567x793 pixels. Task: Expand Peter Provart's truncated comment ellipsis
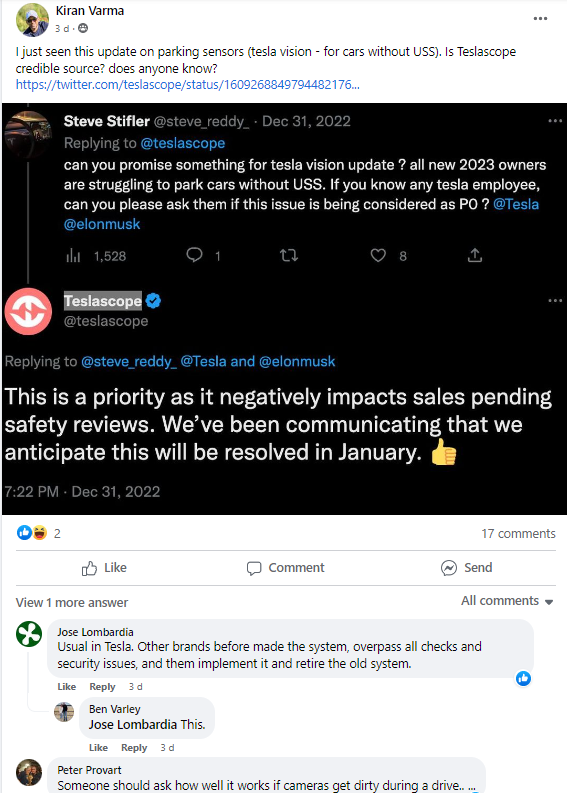(x=471, y=786)
